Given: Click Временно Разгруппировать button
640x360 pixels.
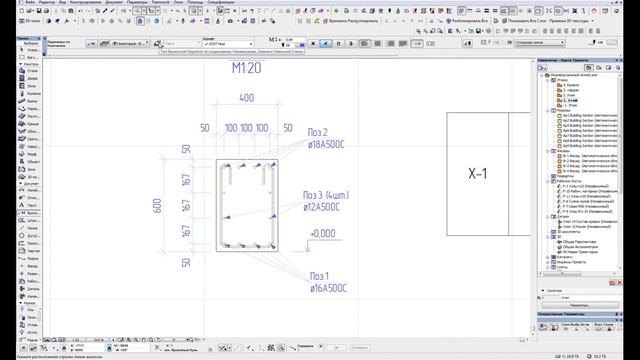Looking at the screenshot, I should (x=350, y=21).
